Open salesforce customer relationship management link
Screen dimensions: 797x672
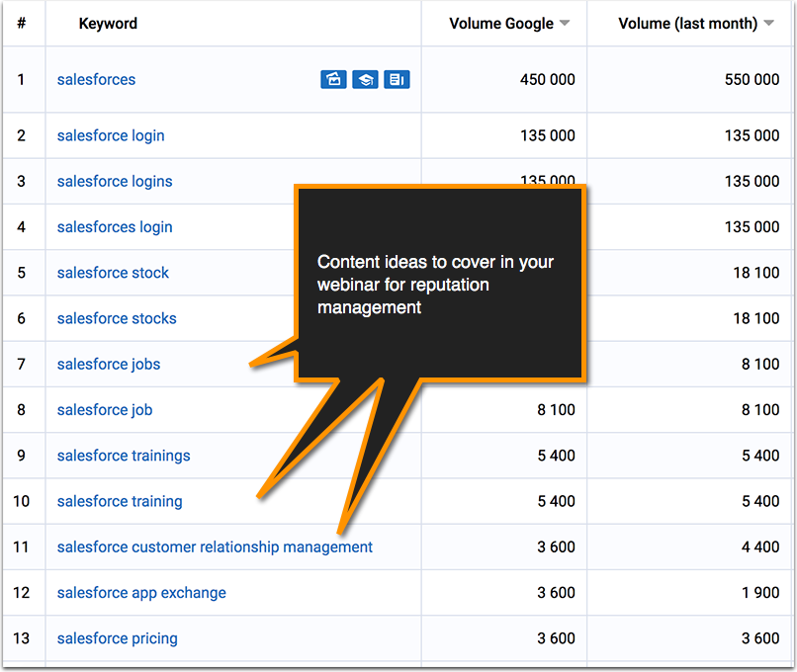pyautogui.click(x=215, y=547)
